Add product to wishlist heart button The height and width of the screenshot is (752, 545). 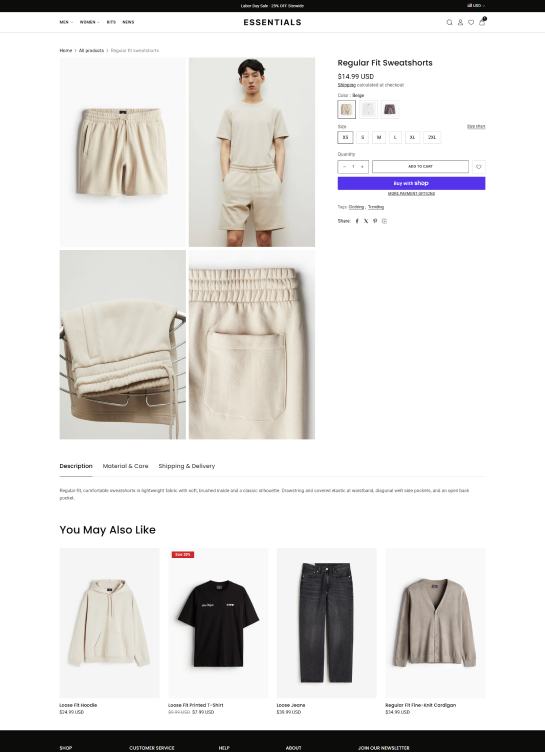pyautogui.click(x=478, y=167)
